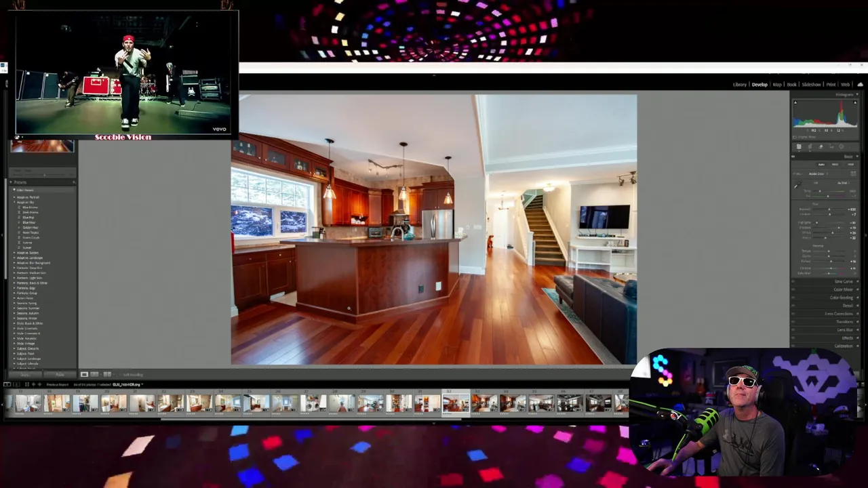Apply the Blue Drama sky preset
Image resolution: width=868 pixels, height=488 pixels.
[30, 207]
